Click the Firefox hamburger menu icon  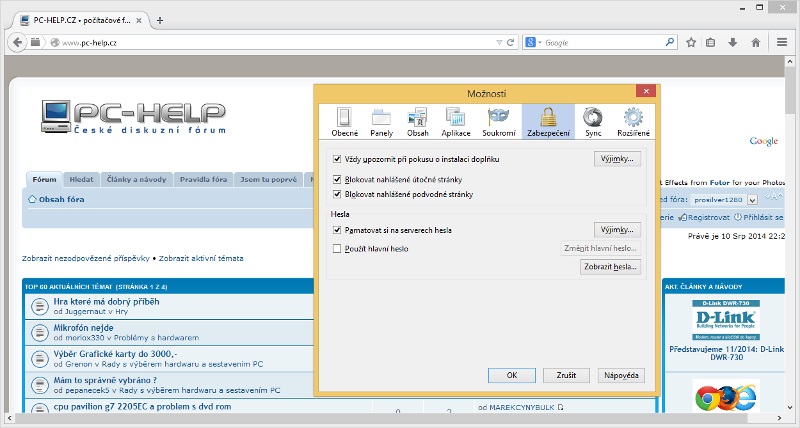pyautogui.click(x=780, y=43)
